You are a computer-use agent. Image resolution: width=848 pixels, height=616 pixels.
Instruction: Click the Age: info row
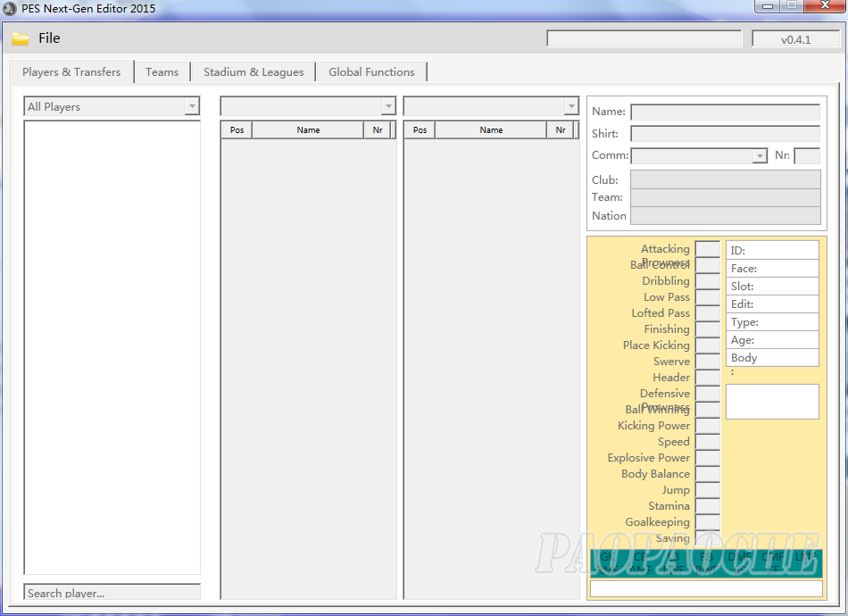pos(772,339)
